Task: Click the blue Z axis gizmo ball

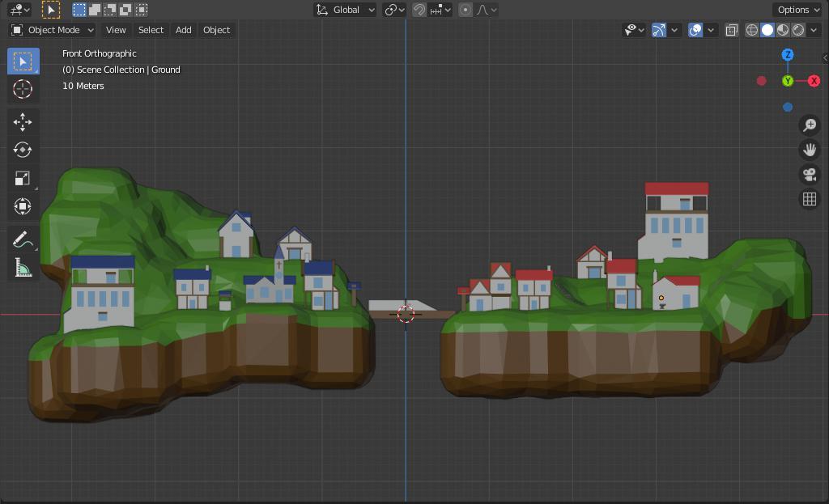Action: click(x=788, y=55)
